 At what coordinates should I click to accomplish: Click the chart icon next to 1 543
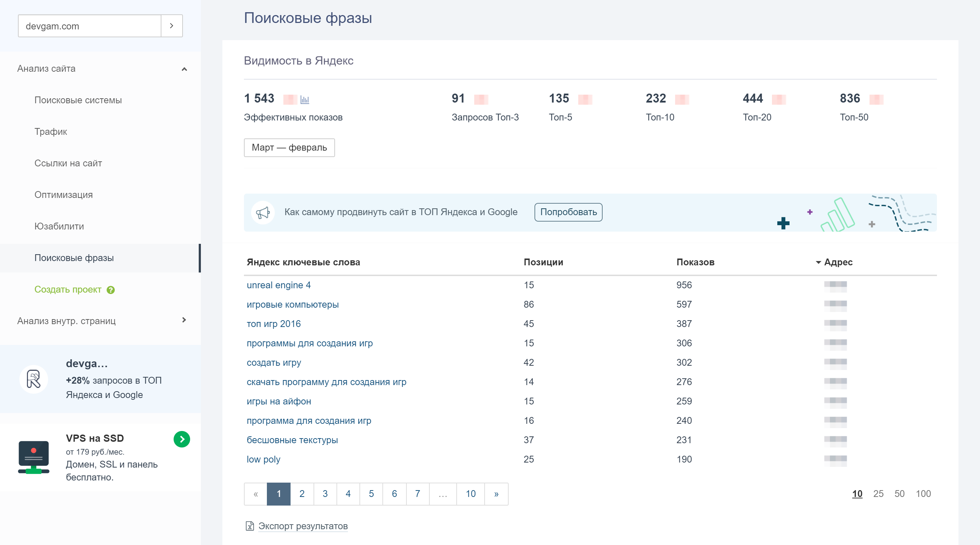tap(305, 100)
